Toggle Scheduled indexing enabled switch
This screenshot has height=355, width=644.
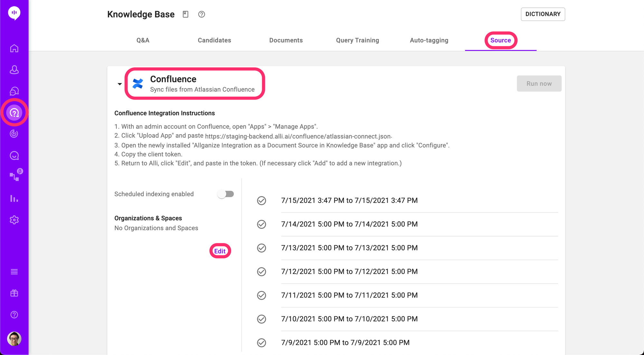click(x=226, y=194)
